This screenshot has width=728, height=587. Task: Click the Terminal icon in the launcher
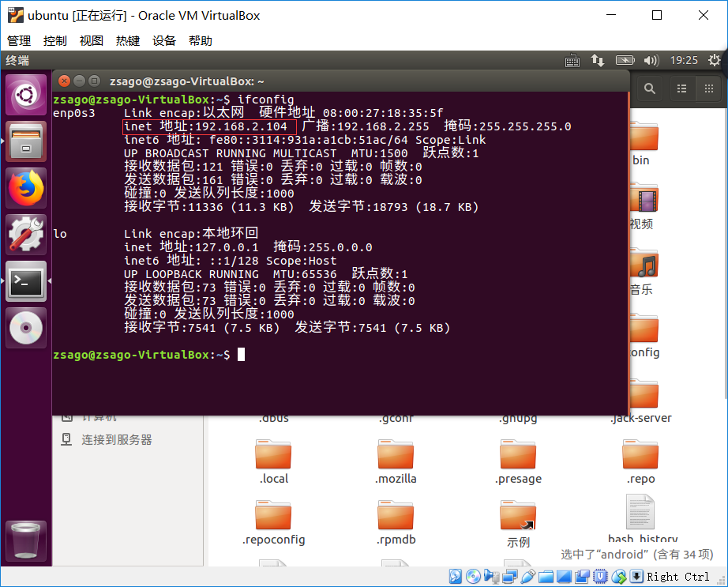[26, 281]
